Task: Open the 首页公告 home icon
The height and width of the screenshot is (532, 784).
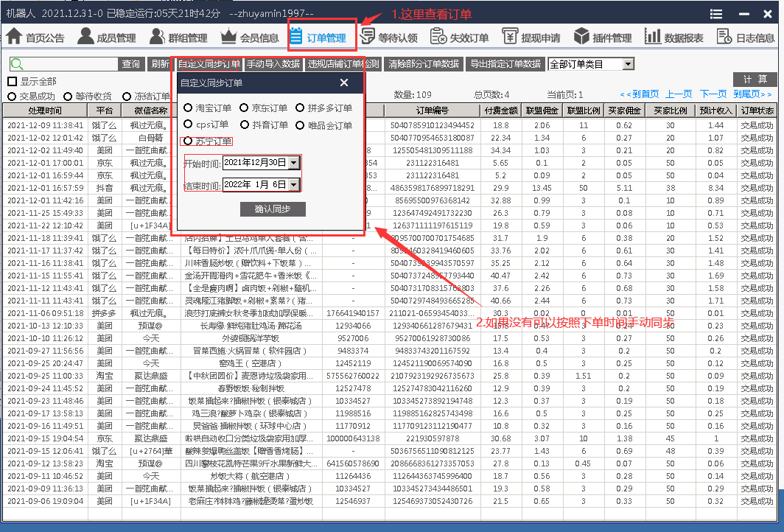Action: click(14, 36)
